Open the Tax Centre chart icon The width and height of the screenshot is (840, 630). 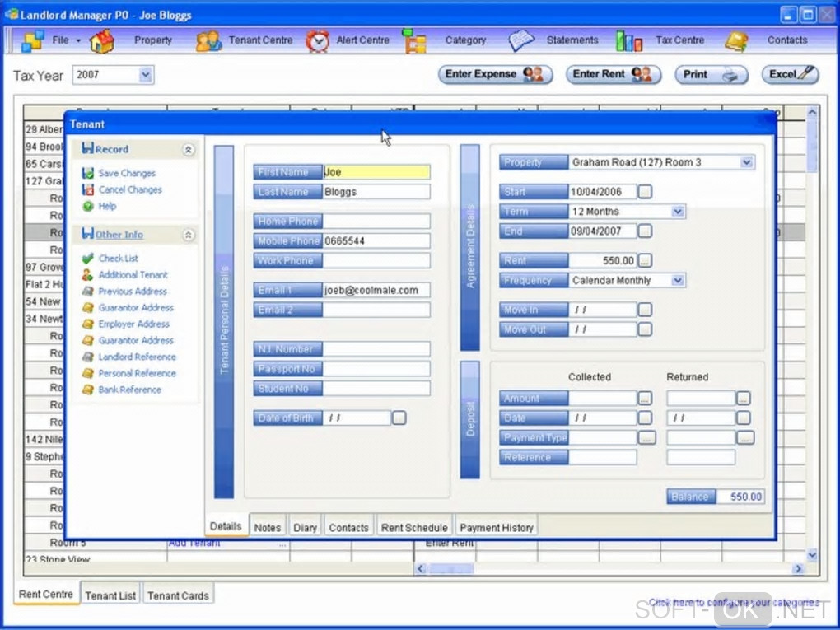point(629,40)
